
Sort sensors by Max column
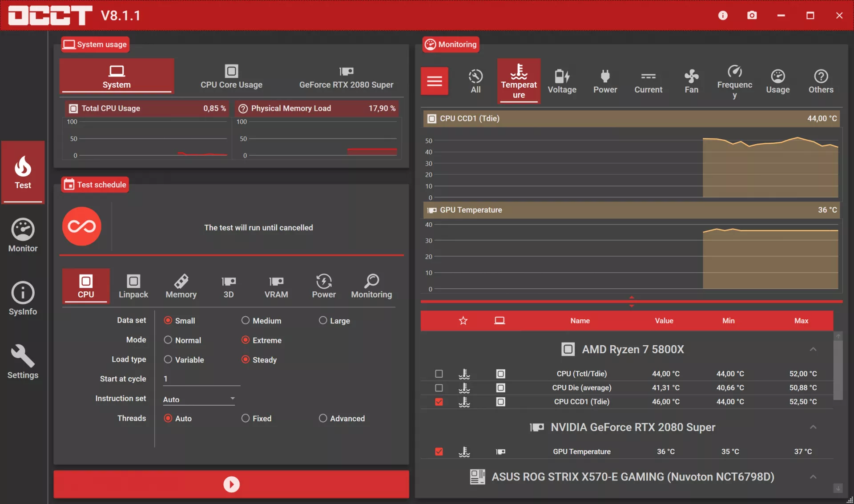pos(801,321)
